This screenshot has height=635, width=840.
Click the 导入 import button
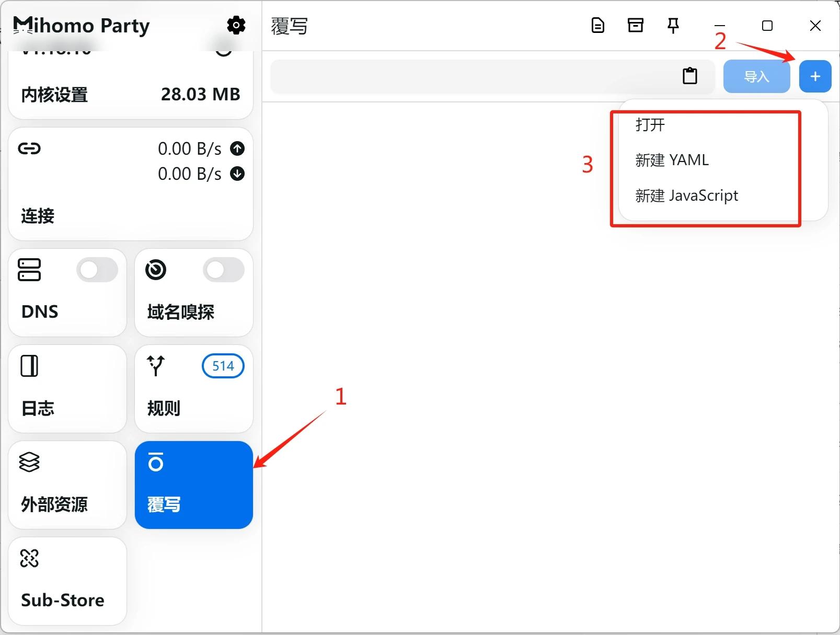(756, 76)
